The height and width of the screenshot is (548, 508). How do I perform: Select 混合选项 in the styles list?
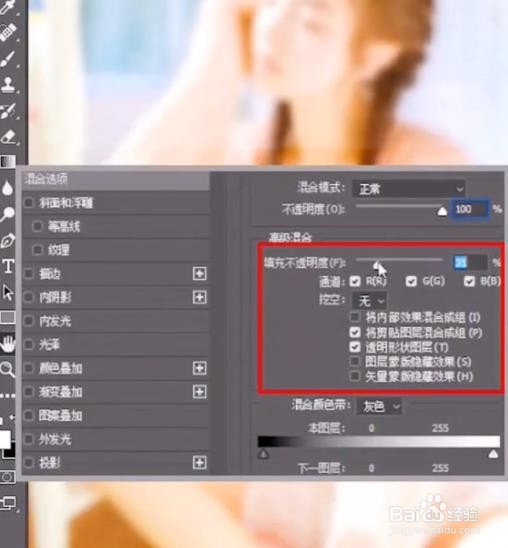point(115,180)
